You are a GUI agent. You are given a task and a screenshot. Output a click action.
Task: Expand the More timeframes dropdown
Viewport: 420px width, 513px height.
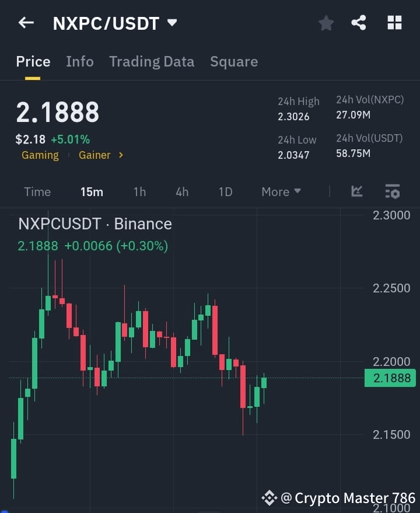click(x=281, y=191)
